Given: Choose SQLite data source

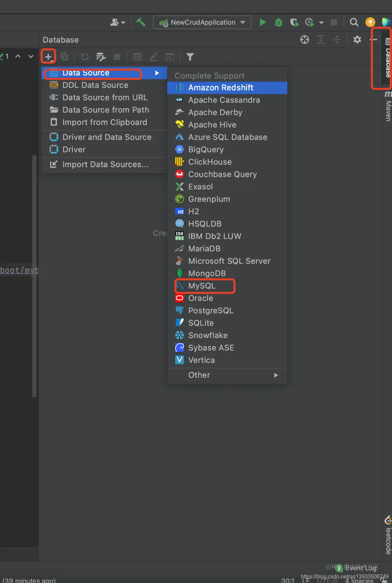Looking at the screenshot, I should click(227, 323).
